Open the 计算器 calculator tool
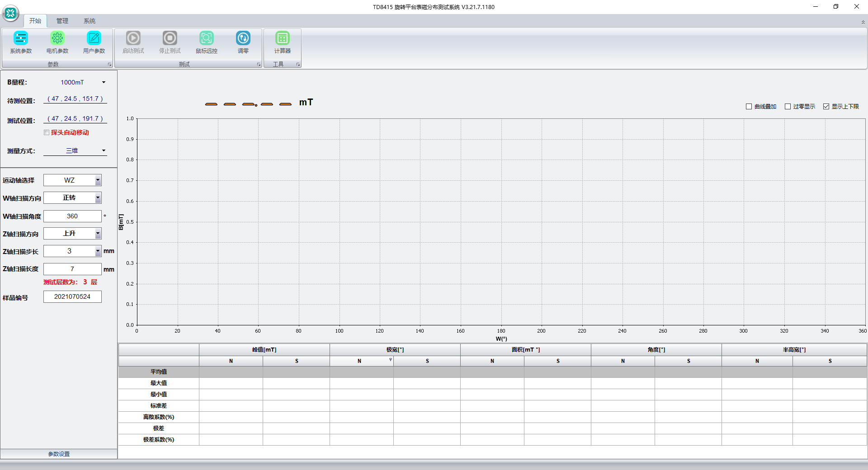 [x=283, y=38]
